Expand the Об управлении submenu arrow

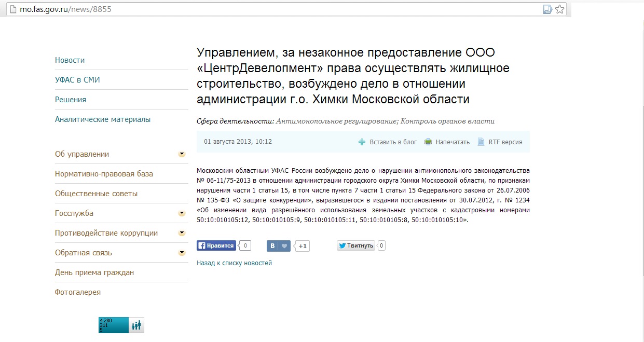click(182, 154)
